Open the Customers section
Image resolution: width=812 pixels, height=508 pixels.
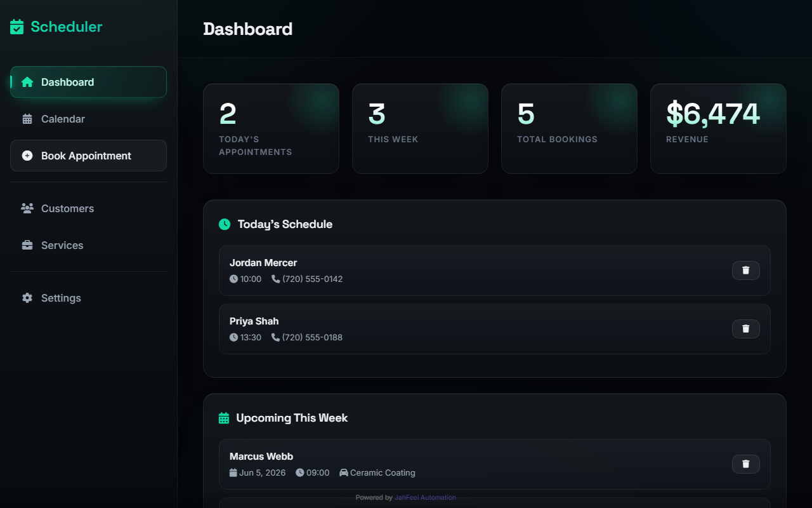[88, 208]
